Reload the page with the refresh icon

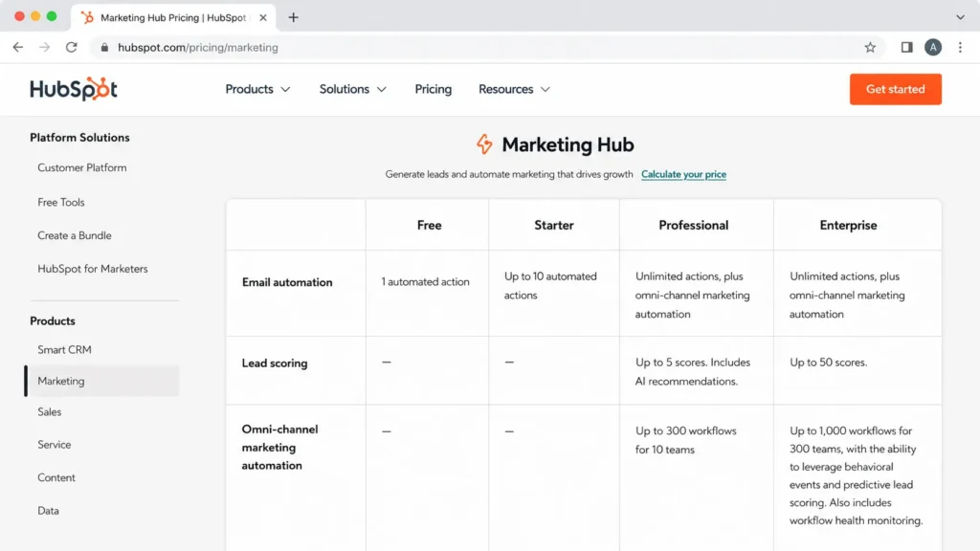click(x=71, y=48)
